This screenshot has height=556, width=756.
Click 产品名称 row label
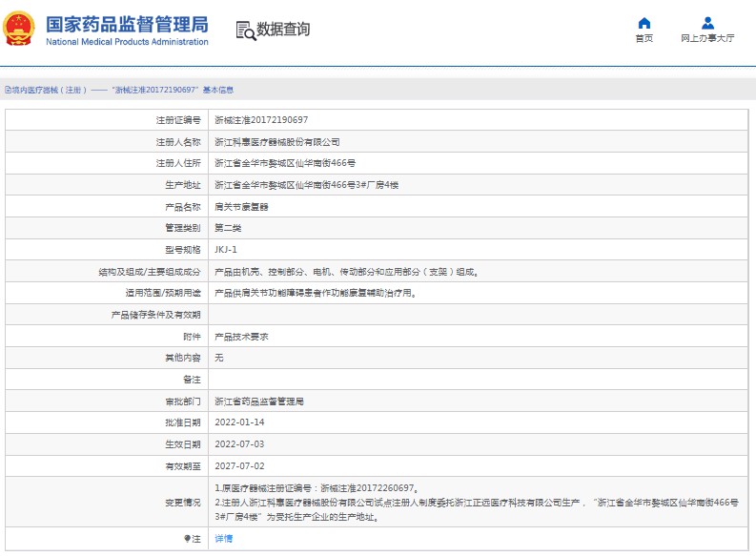click(183, 207)
